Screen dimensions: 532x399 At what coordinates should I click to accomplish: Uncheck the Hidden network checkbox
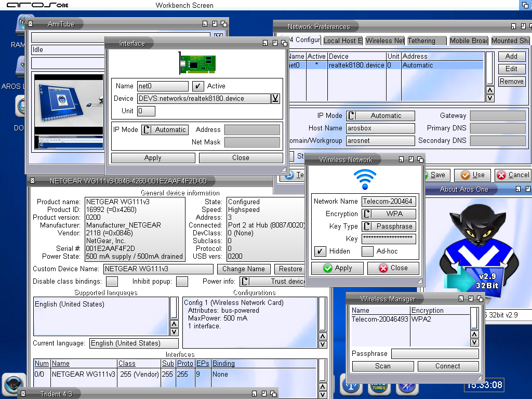tap(320, 251)
